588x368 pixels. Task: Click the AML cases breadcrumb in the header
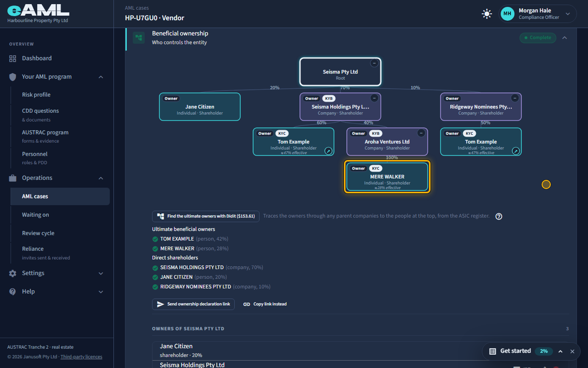pyautogui.click(x=137, y=8)
